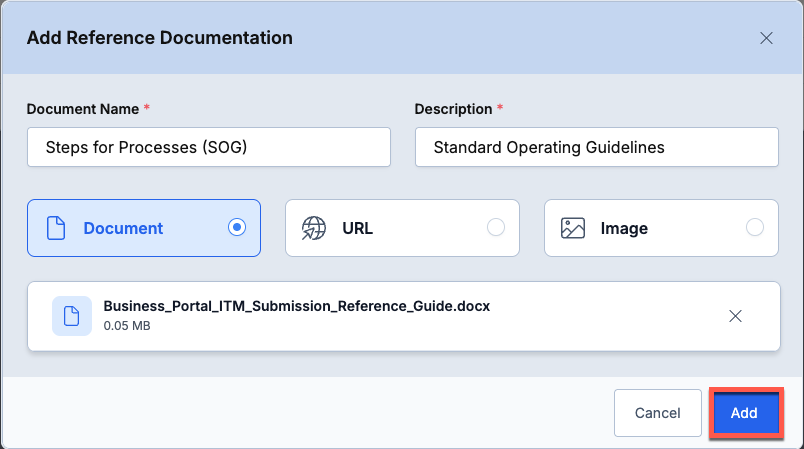This screenshot has height=449, width=804.
Task: Remove the uploaded Business_Portal docx file
Action: [735, 316]
